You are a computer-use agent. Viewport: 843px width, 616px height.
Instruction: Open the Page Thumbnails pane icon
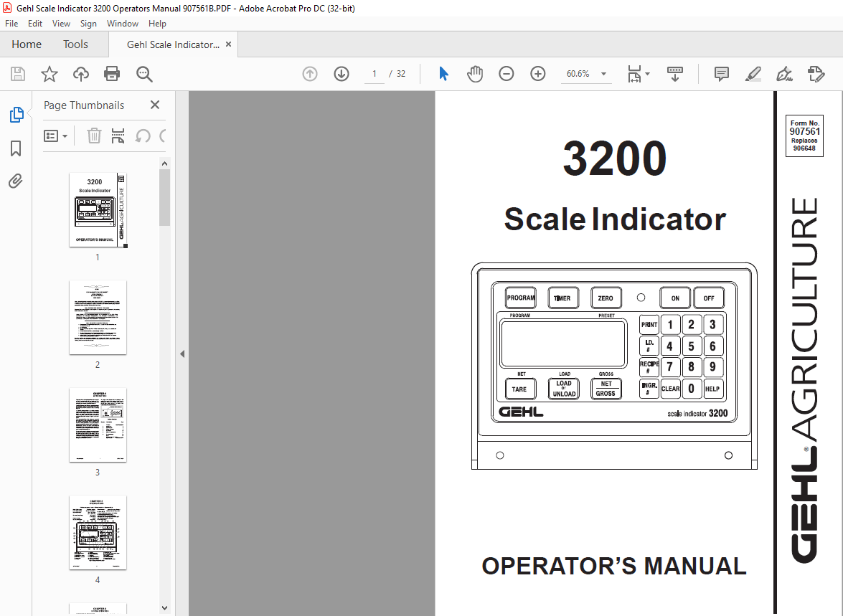17,115
